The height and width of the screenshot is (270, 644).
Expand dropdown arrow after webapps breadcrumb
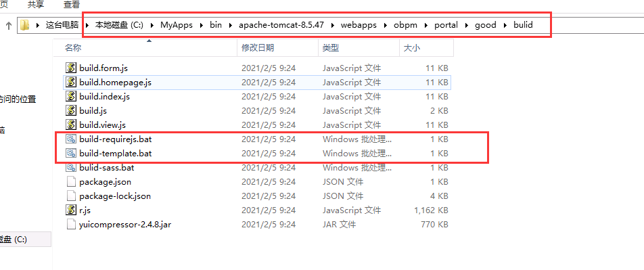pos(386,25)
